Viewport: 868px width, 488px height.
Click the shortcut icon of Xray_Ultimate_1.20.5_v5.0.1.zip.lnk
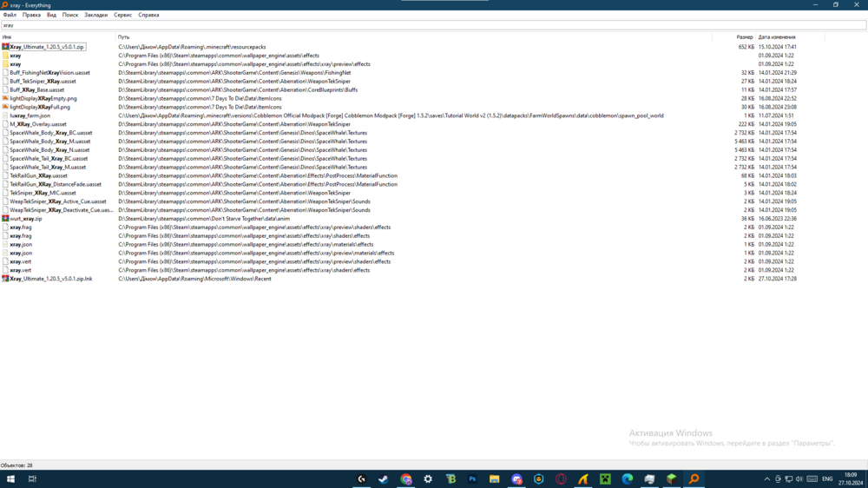(x=5, y=279)
